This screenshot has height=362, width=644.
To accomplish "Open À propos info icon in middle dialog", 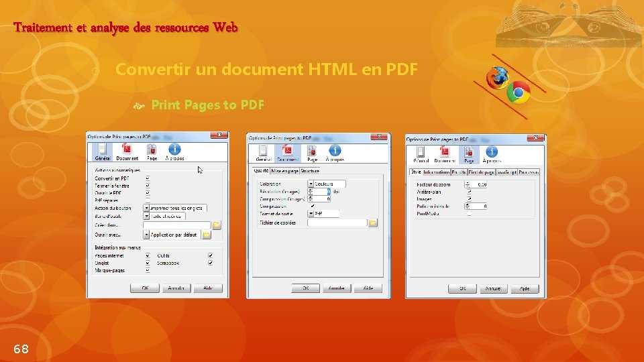I will [335, 151].
